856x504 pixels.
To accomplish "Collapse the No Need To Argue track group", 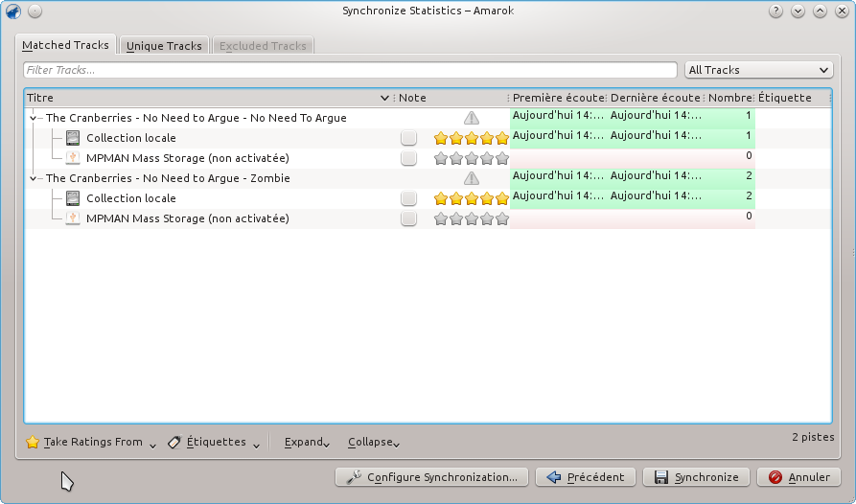I will point(34,118).
